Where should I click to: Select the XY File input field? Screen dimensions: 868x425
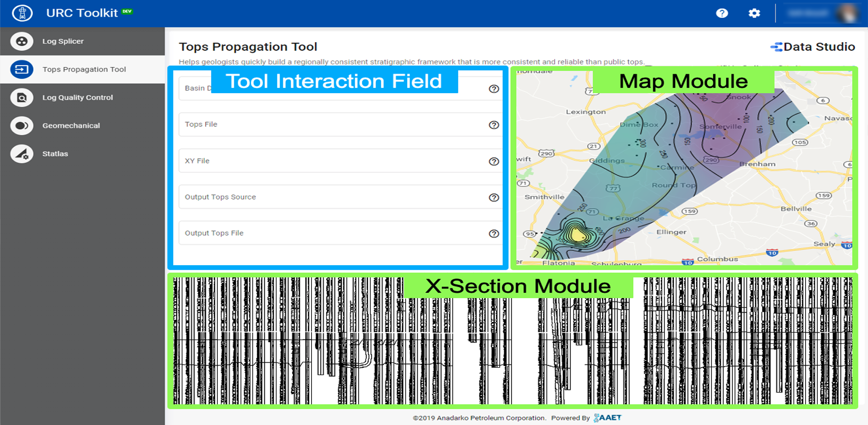[x=331, y=161]
